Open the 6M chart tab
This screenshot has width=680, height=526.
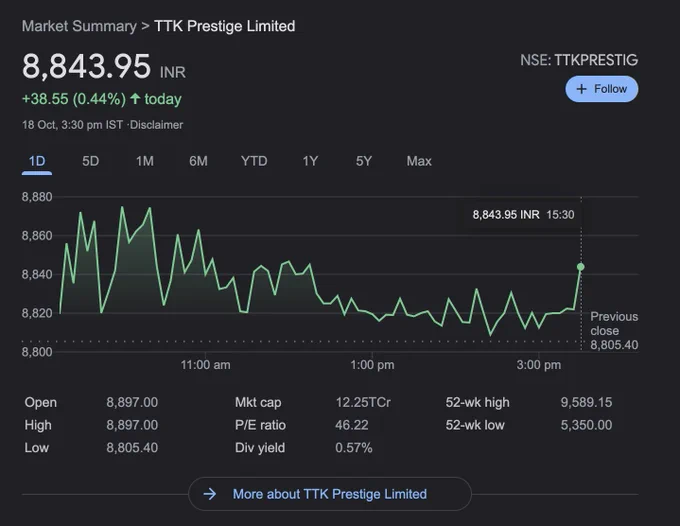click(x=198, y=161)
